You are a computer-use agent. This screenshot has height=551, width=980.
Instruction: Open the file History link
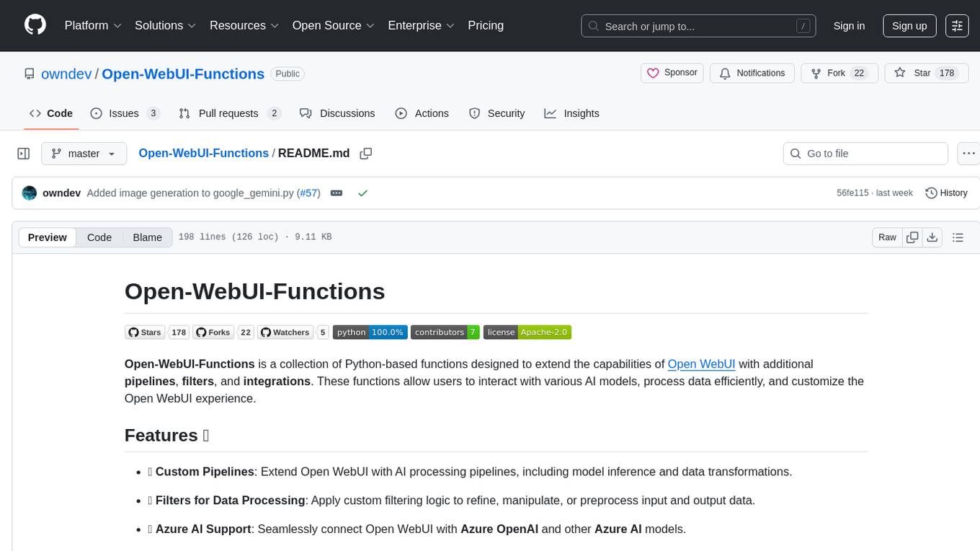coord(946,193)
